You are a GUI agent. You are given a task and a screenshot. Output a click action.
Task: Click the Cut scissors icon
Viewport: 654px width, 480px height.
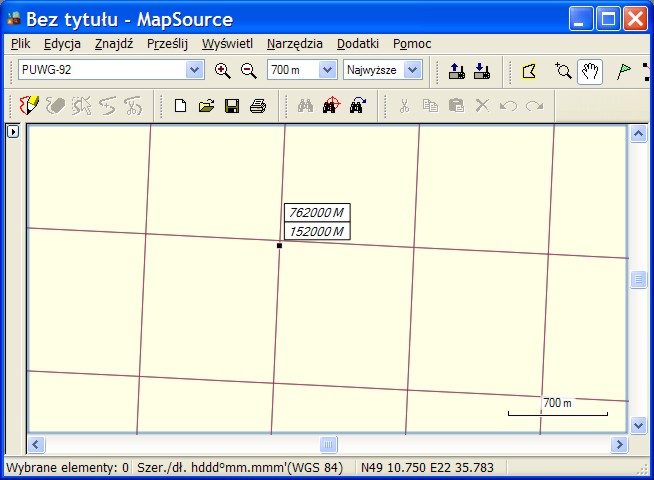point(404,106)
